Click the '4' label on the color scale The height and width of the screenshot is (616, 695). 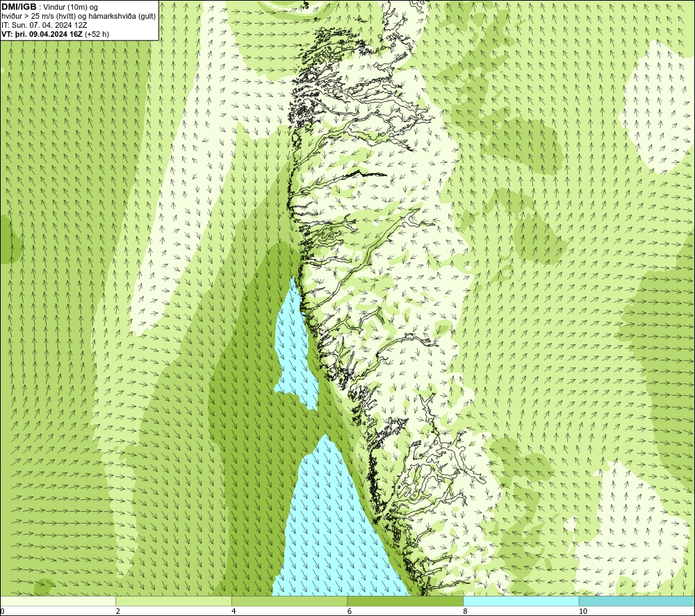point(234,611)
